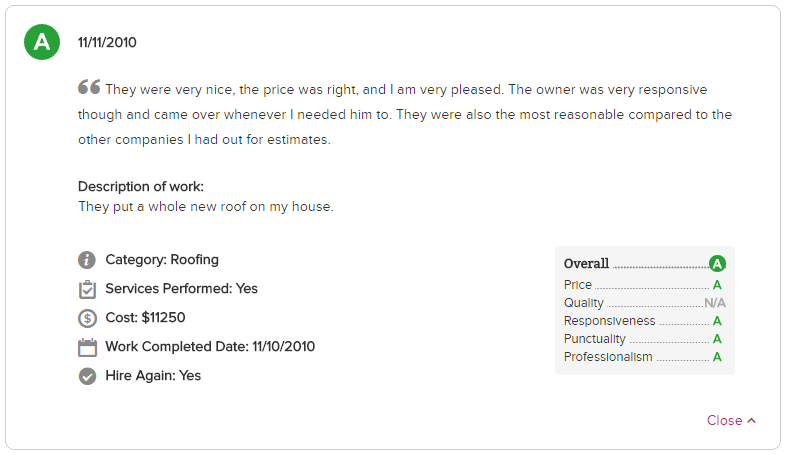Click the Professionalism grade A
This screenshot has width=787, height=455.
pos(717,357)
